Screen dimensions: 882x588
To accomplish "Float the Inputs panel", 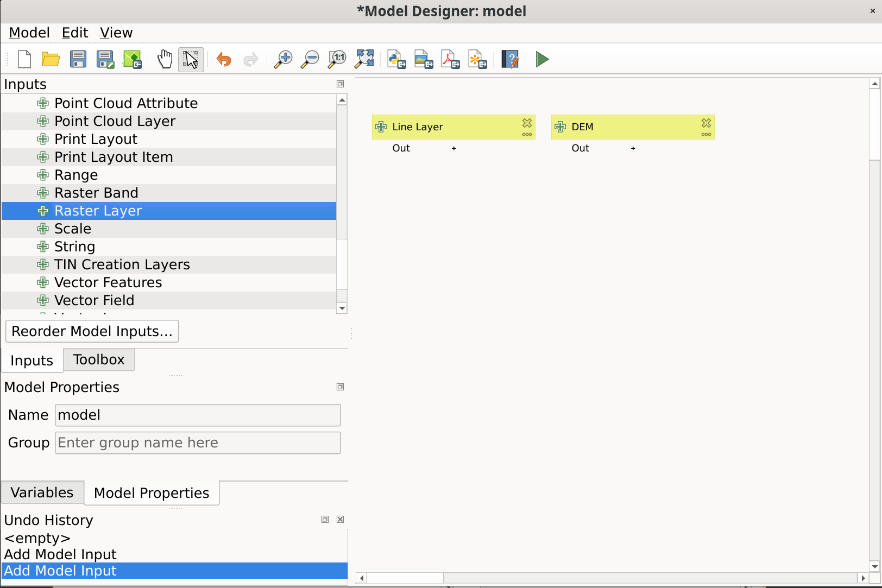I will coord(341,84).
